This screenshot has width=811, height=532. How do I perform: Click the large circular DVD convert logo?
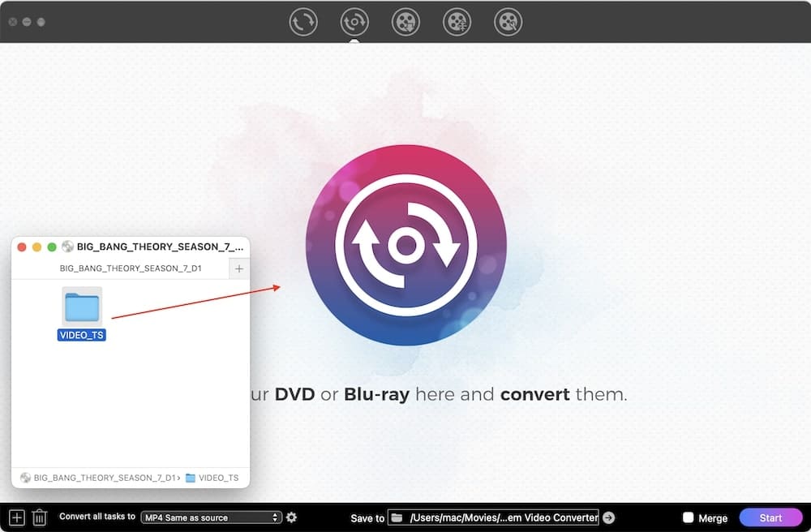(405, 243)
